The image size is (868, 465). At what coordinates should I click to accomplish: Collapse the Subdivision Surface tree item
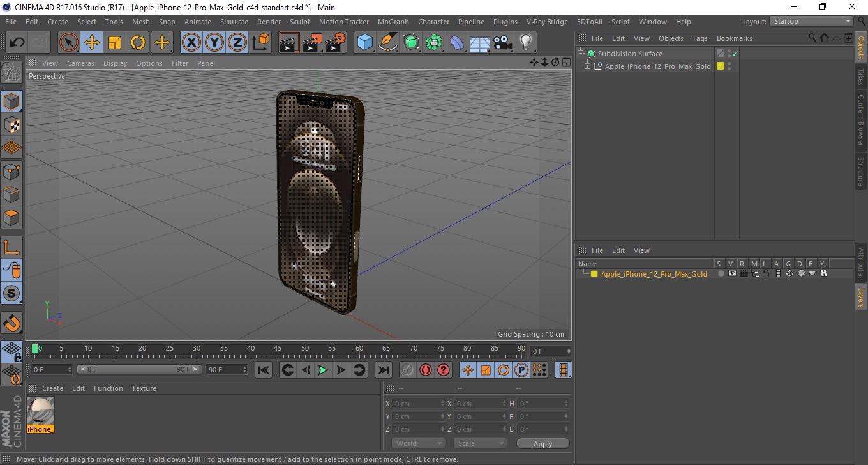point(581,54)
